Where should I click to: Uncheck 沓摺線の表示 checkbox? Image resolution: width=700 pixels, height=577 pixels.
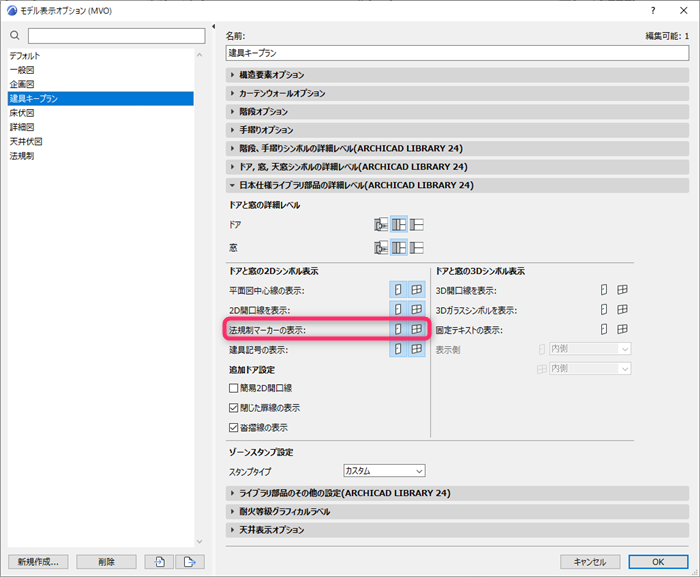click(x=233, y=427)
